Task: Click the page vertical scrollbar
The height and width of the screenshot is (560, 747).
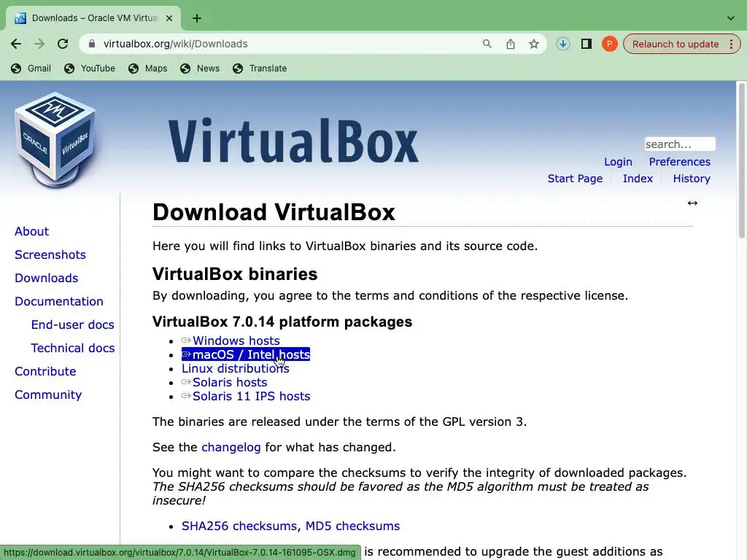Action: point(742,160)
